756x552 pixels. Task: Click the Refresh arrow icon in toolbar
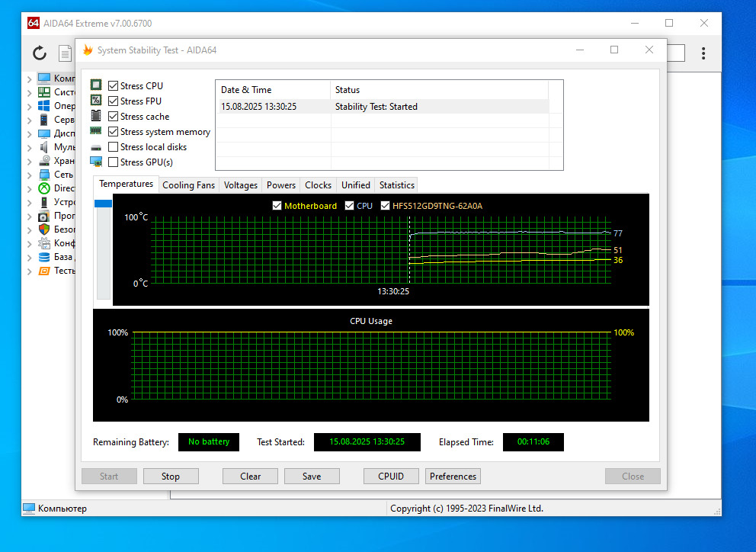pyautogui.click(x=40, y=53)
